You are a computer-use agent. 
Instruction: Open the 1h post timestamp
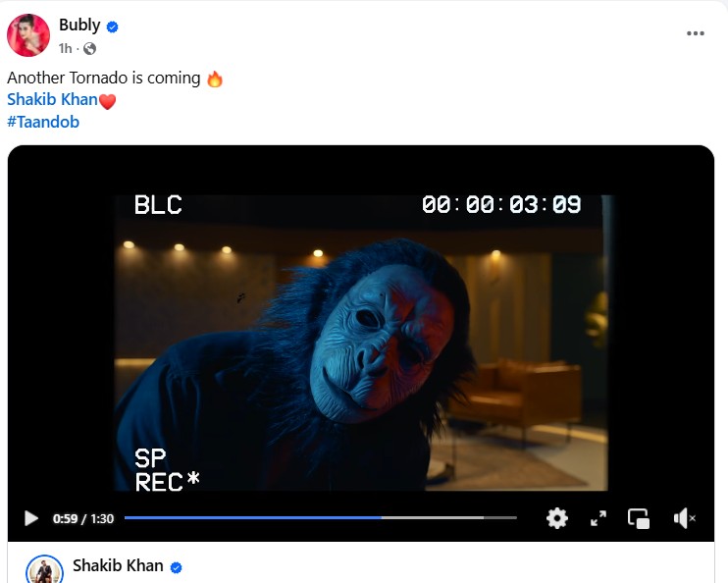(65, 48)
